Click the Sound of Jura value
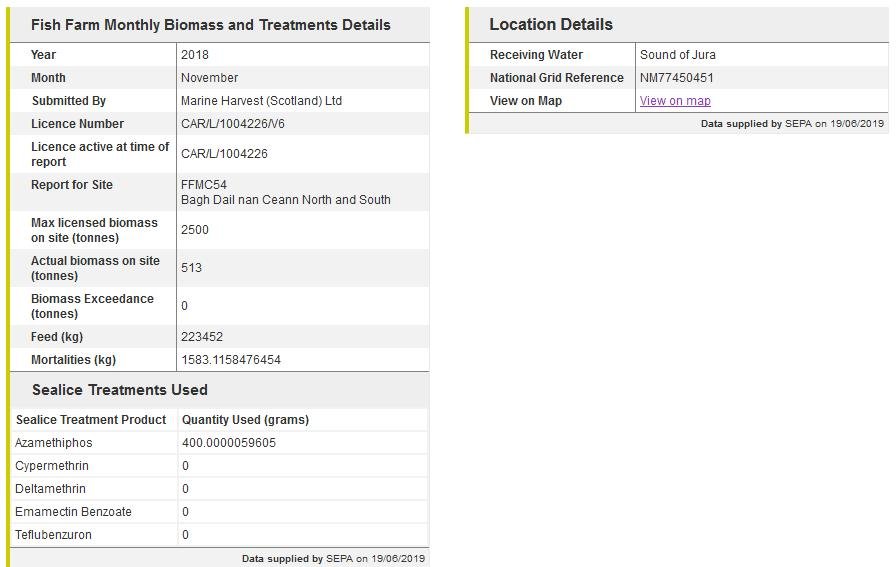Screen dimensions: 896x567 pyautogui.click(x=678, y=55)
